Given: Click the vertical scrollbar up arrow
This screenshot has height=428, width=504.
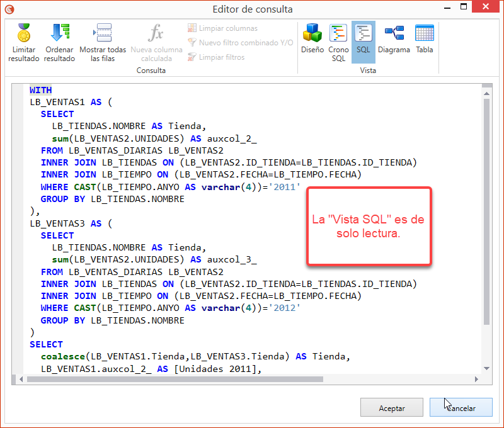Looking at the screenshot, I should pyautogui.click(x=485, y=94).
